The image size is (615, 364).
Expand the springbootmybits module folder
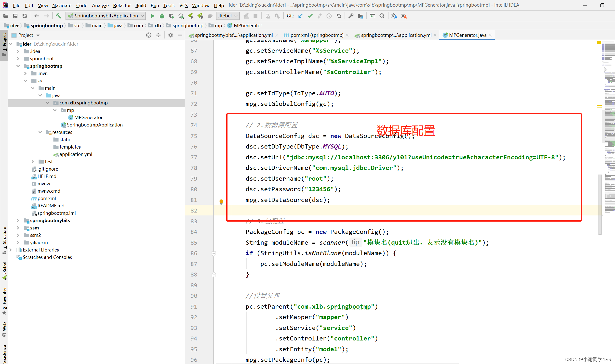point(18,221)
